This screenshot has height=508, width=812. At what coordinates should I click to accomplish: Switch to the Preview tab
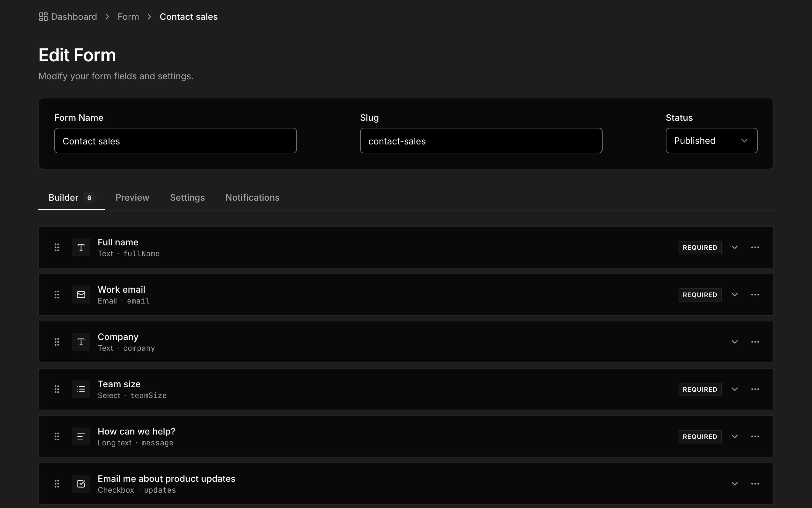coord(132,197)
